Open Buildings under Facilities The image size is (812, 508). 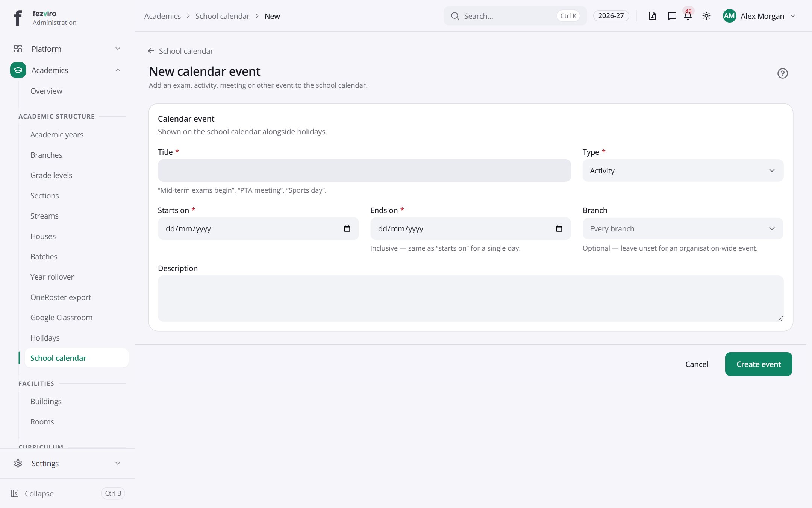pos(46,402)
